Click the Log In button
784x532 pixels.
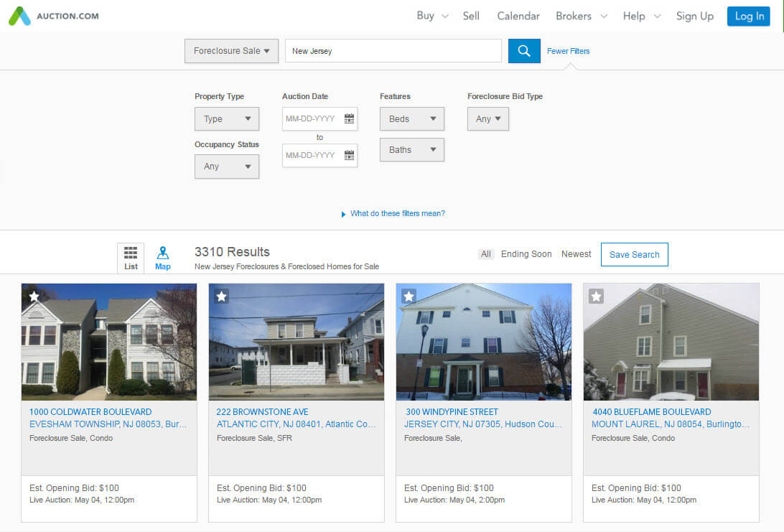[x=748, y=15]
